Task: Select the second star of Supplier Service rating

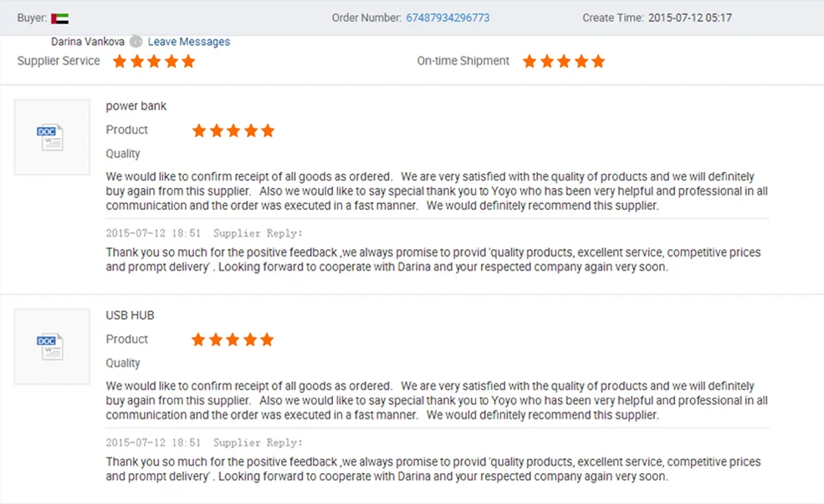Action: [136, 61]
